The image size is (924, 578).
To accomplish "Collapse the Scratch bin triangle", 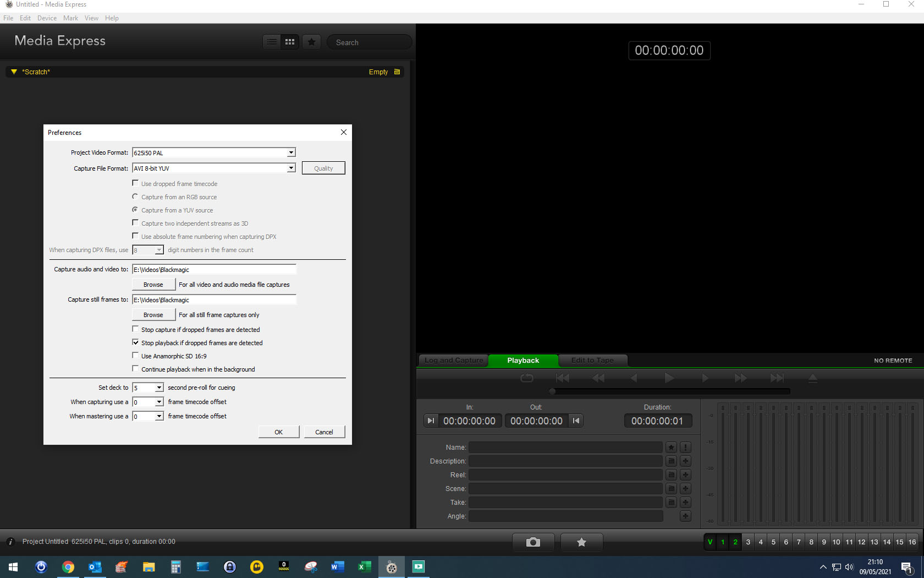I will (14, 72).
